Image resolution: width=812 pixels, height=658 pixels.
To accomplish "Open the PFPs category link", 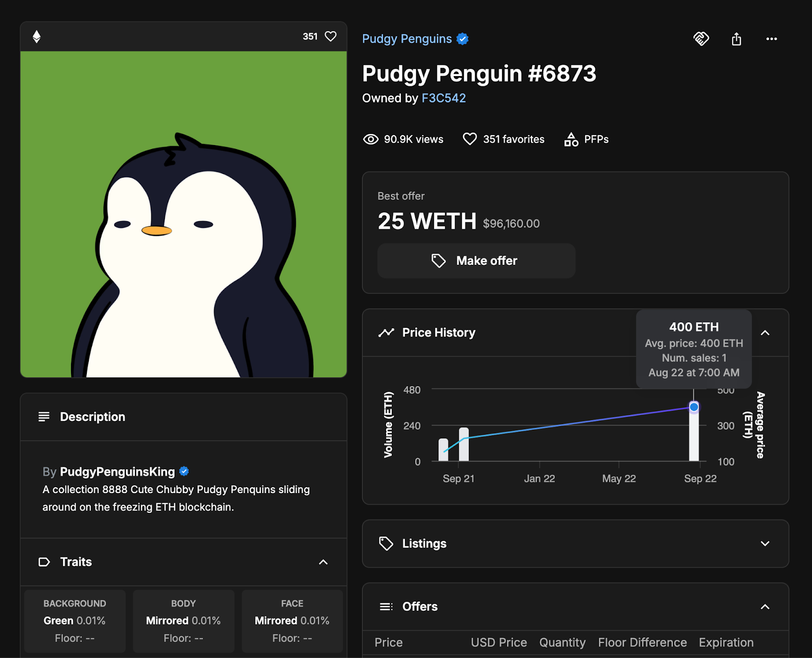I will [596, 139].
